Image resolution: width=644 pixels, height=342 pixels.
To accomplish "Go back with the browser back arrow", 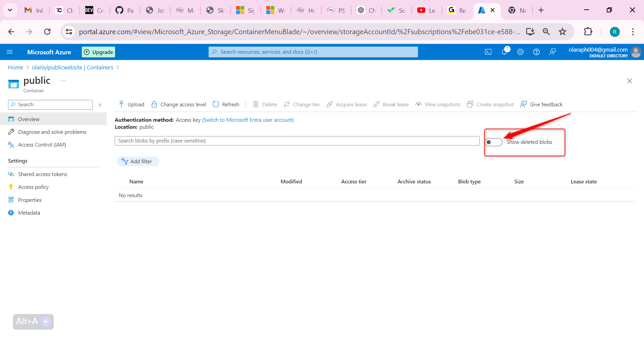I will pos(11,32).
